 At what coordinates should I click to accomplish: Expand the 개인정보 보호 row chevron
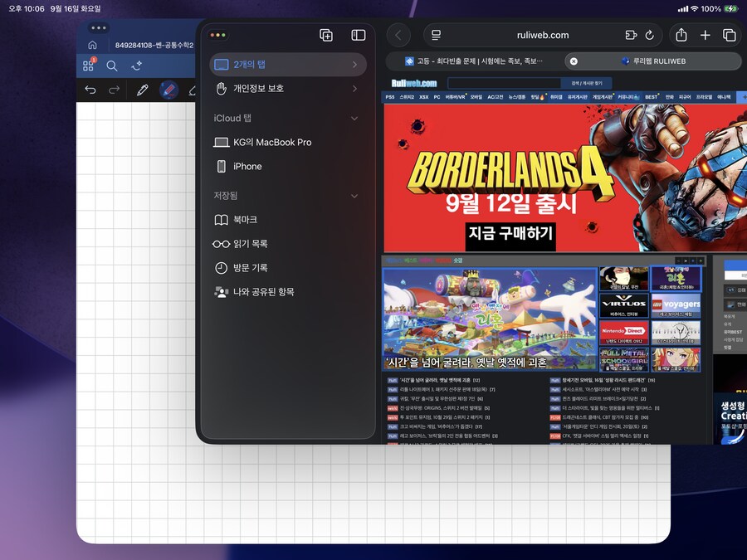[x=355, y=89]
